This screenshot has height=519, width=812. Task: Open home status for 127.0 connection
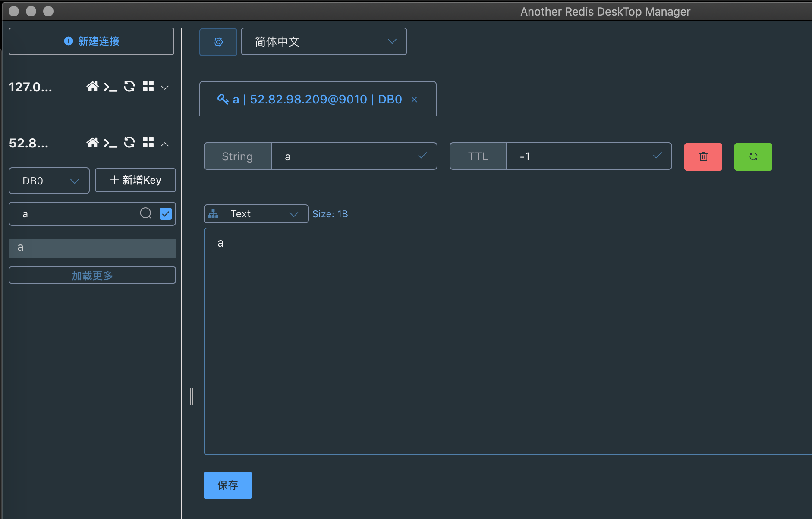92,87
